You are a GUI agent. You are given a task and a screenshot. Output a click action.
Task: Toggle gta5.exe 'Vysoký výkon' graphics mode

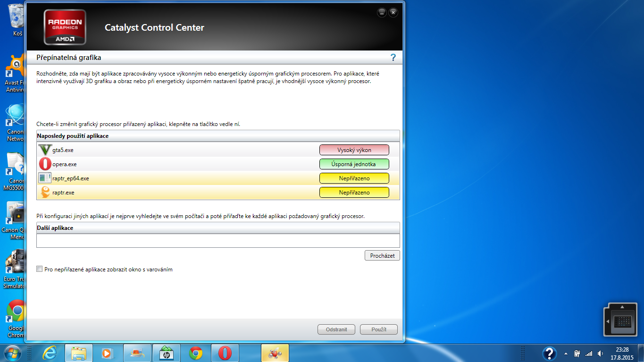[354, 150]
